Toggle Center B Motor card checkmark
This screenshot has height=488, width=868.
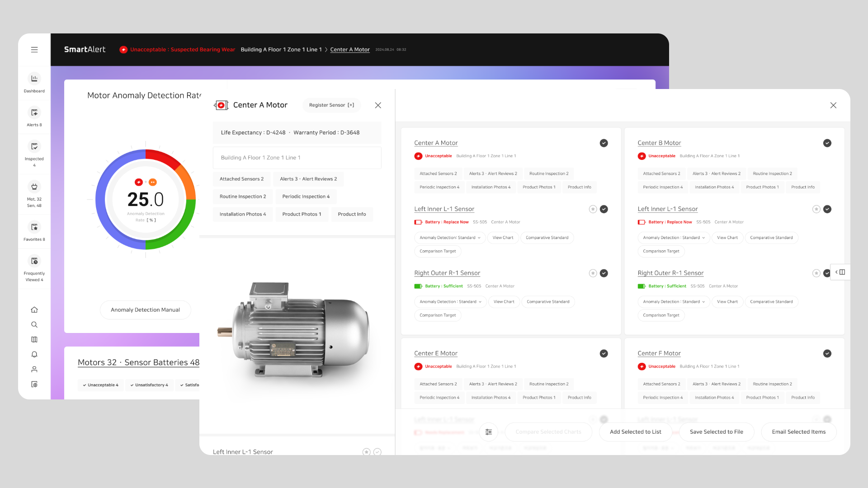click(827, 143)
